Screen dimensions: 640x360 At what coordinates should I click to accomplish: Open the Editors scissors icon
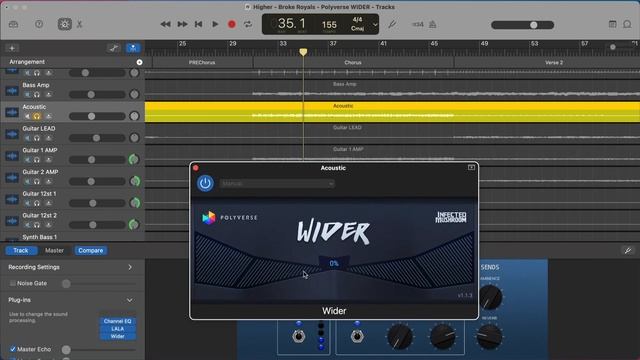pos(80,24)
